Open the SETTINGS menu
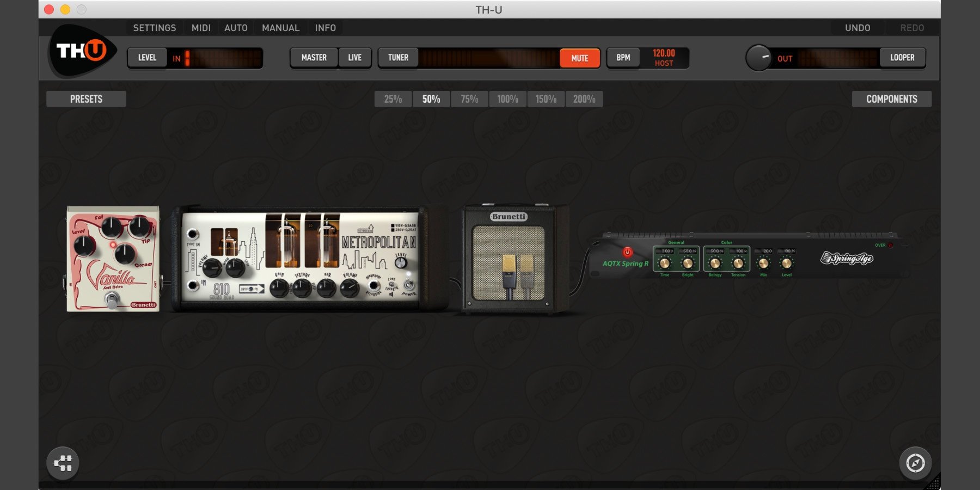The height and width of the screenshot is (490, 980). [155, 28]
